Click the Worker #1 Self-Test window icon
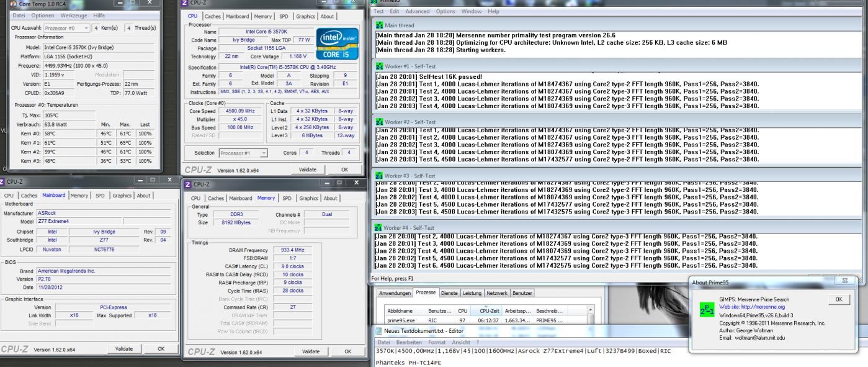Image resolution: width=868 pixels, height=367 pixels. 380,66
